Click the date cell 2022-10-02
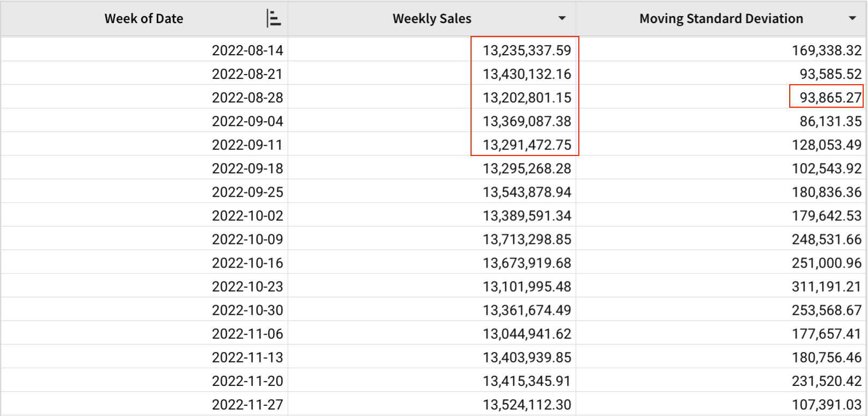Viewport: 868px width, 416px height. (x=247, y=216)
